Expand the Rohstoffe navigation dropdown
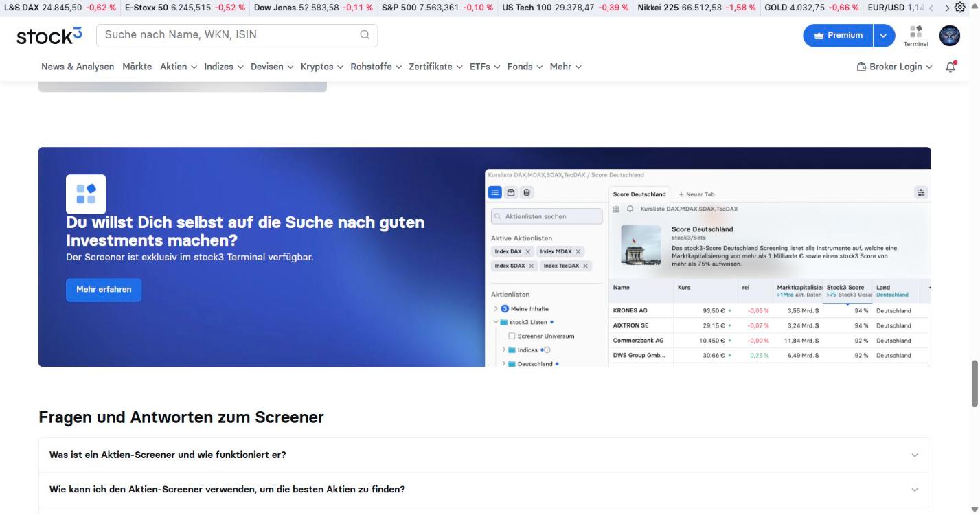The height and width of the screenshot is (515, 980). coord(376,67)
